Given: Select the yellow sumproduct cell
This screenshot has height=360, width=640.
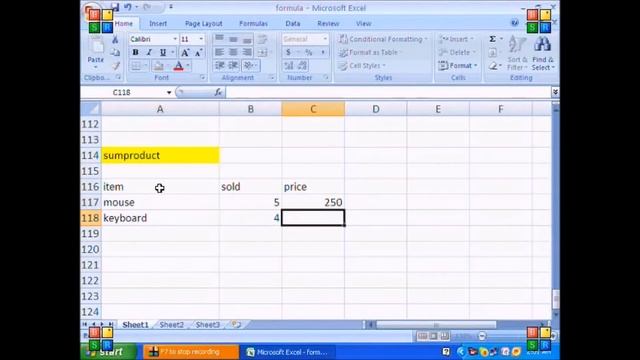Looking at the screenshot, I should point(160,156).
